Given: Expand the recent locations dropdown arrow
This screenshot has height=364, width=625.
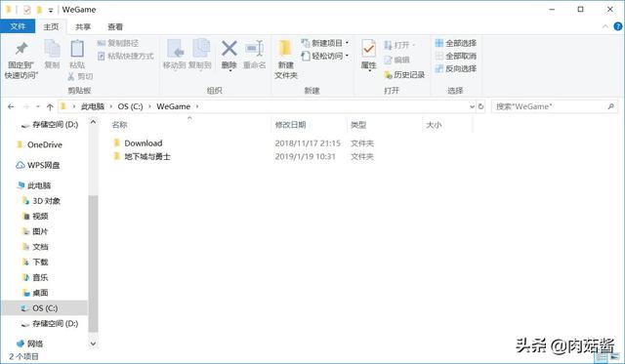Looking at the screenshot, I should point(38,106).
